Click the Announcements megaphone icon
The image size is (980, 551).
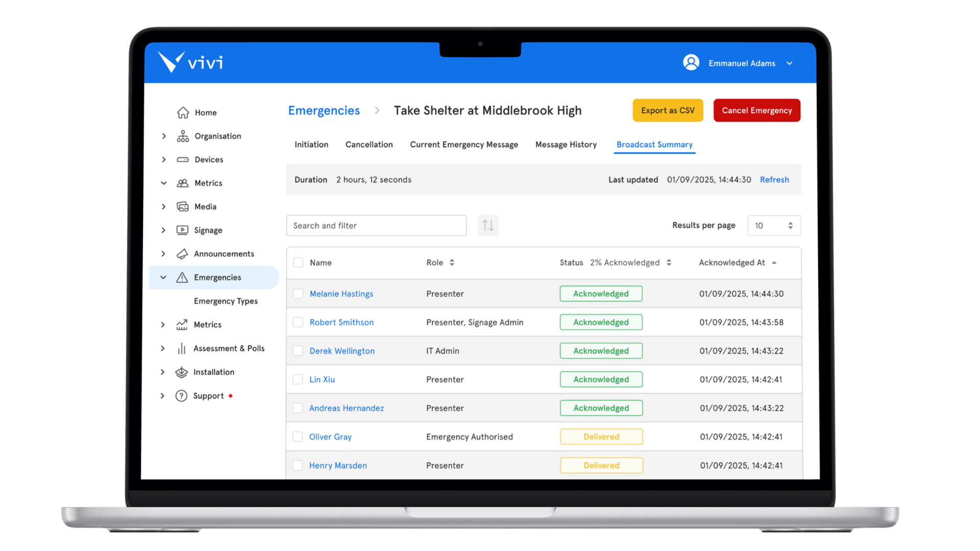pos(182,254)
